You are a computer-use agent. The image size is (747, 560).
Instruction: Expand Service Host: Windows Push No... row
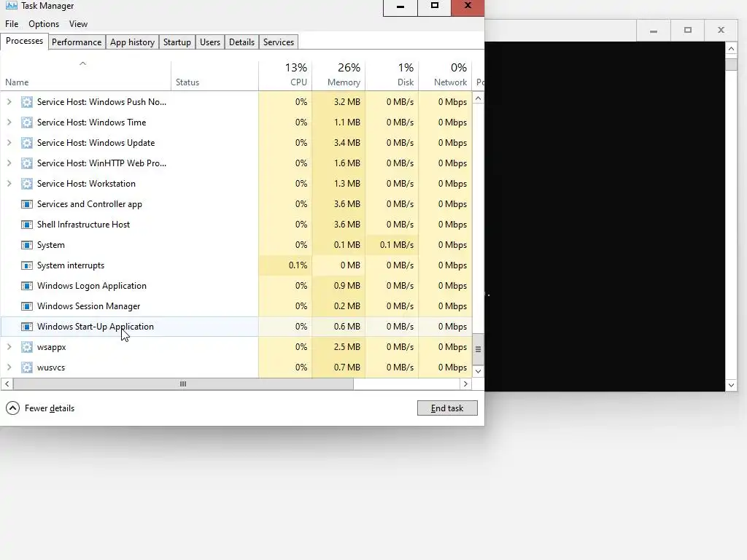pos(9,102)
